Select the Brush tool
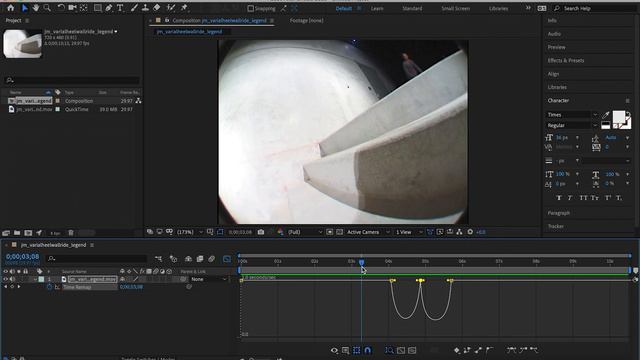 coord(134,8)
